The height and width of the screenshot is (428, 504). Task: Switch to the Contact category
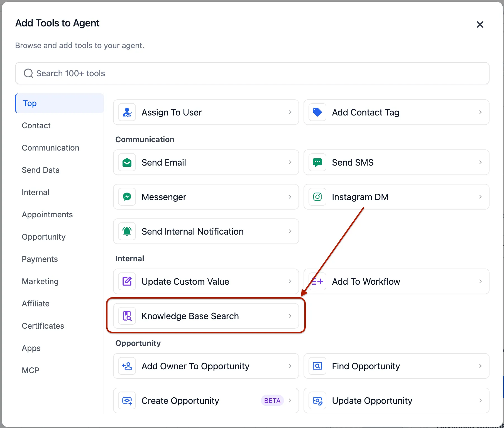[60, 126]
